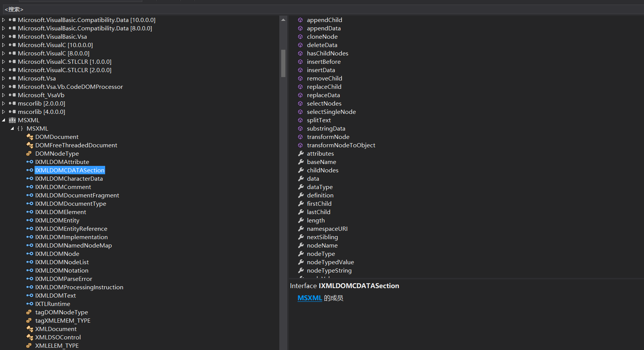Click the XMLDSOControl class icon
Screen dimensions: 644x350
[x=30, y=337]
